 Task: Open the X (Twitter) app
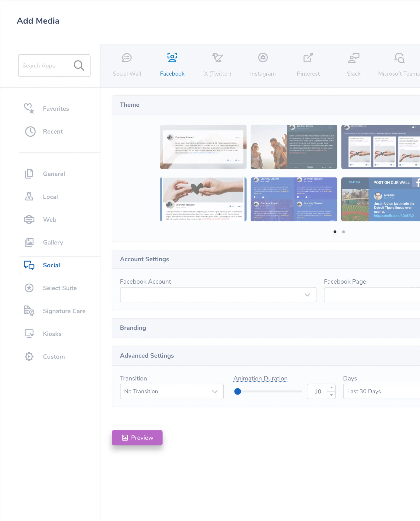pos(217,65)
